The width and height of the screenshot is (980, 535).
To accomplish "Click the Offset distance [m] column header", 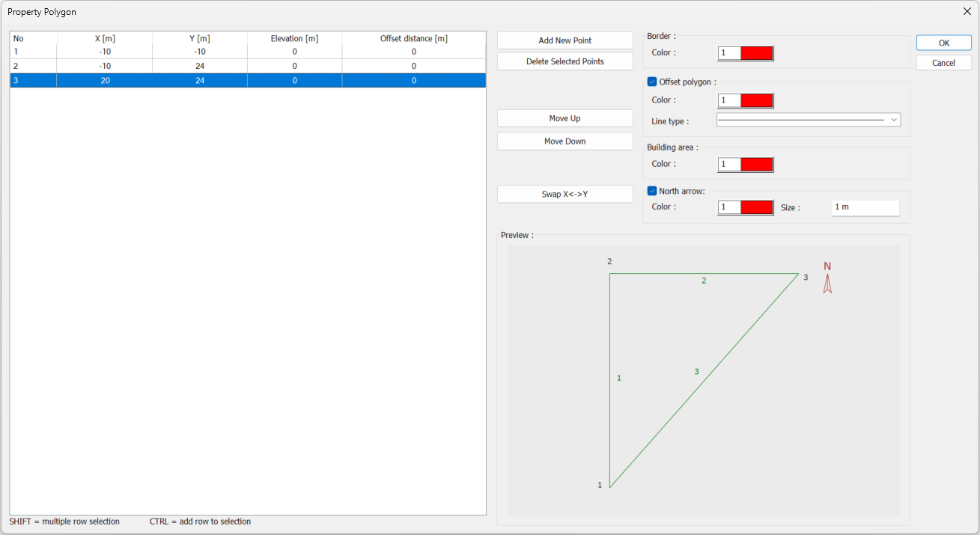I will (413, 38).
